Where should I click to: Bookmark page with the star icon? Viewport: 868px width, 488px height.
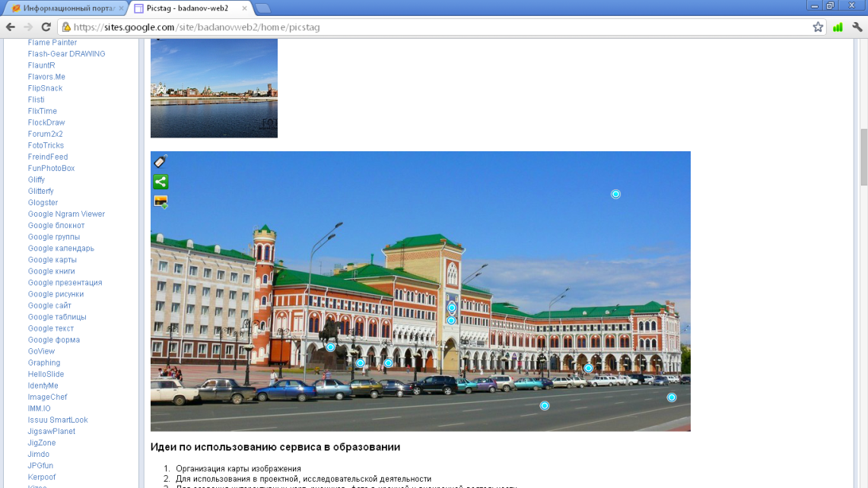tap(818, 27)
